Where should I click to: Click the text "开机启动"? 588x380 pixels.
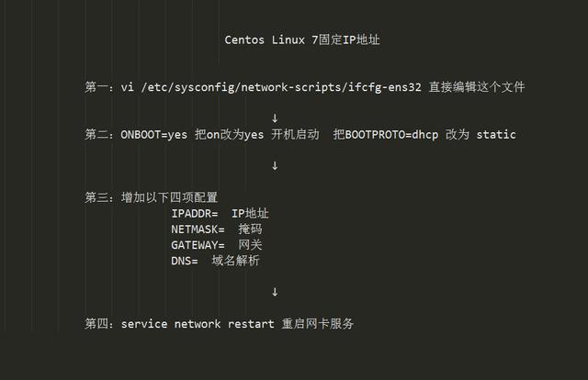[x=295, y=135]
